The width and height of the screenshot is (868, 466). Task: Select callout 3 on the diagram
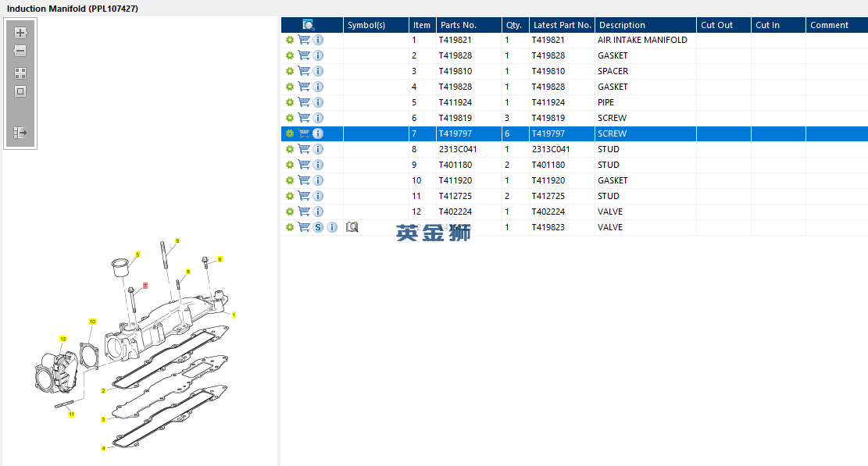[103, 420]
